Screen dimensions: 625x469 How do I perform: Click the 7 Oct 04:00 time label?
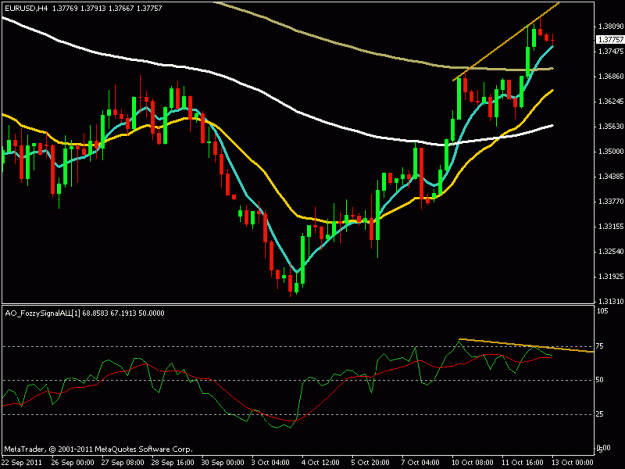(x=420, y=462)
